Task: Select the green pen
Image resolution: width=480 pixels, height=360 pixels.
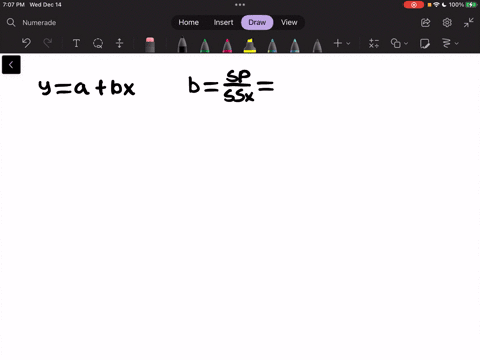Action: click(x=205, y=45)
